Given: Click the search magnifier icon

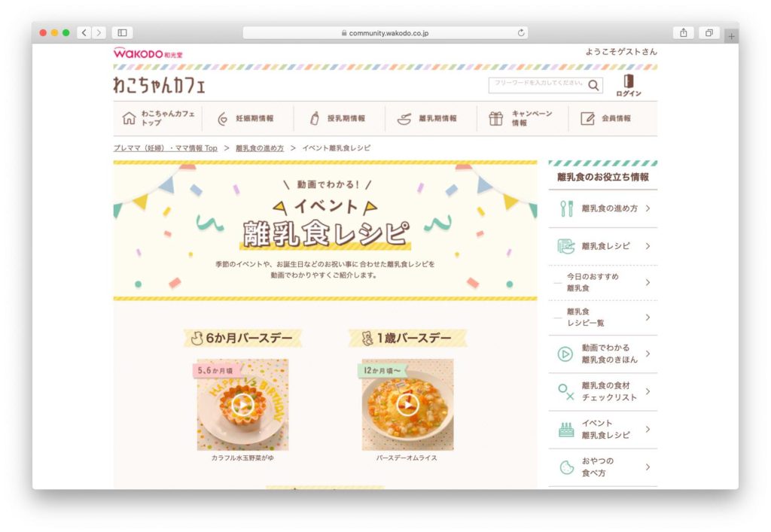Looking at the screenshot, I should pos(593,86).
